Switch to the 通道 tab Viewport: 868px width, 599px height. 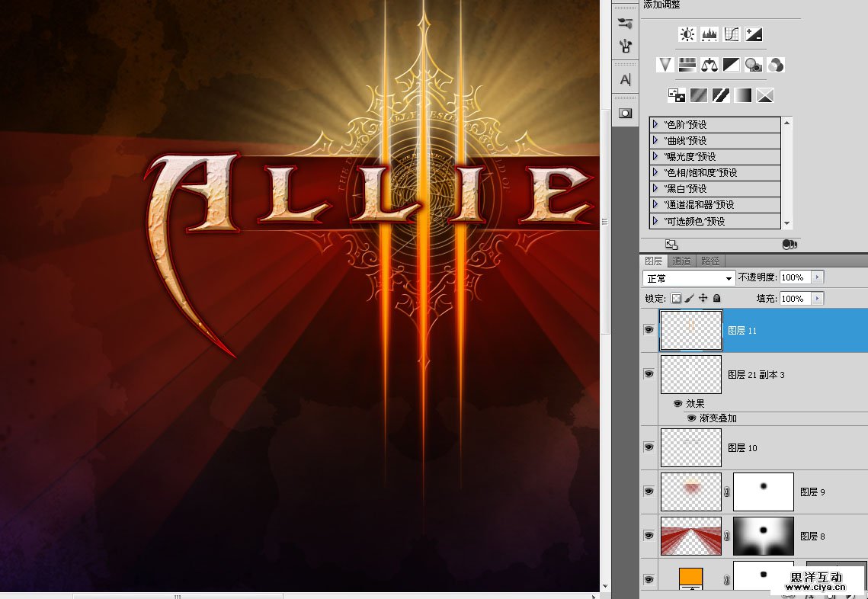click(x=681, y=261)
